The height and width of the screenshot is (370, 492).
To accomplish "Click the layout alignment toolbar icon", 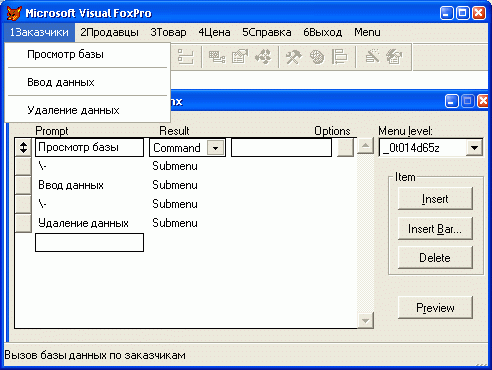I will (x=339, y=57).
